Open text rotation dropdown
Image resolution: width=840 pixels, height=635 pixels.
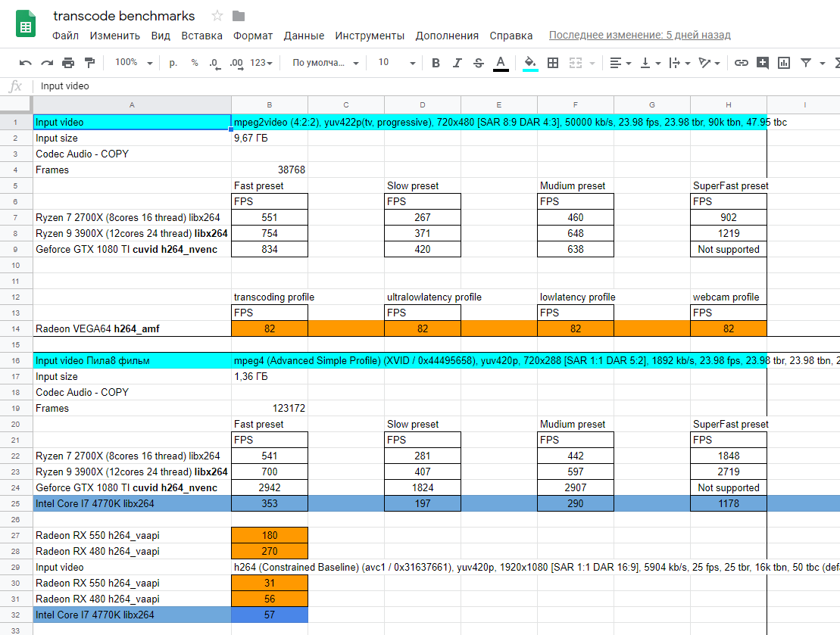pos(709,63)
